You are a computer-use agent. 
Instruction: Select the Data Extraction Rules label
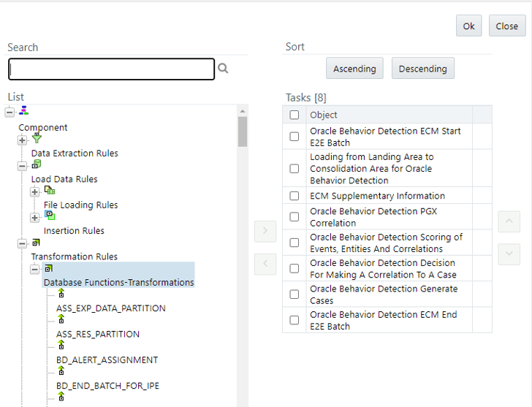click(75, 153)
